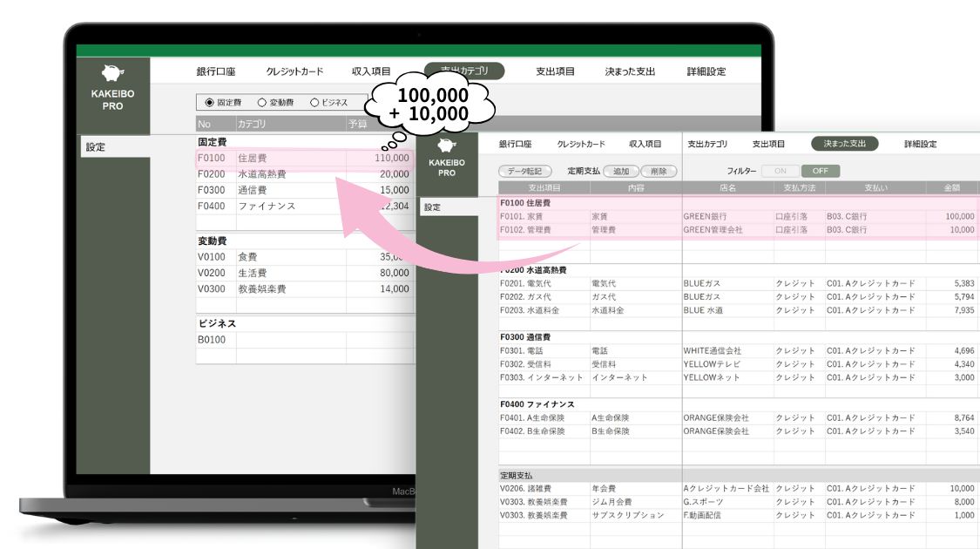Click the piggy bank logo in the laptop window
The height and width of the screenshot is (549, 980).
coord(112,74)
